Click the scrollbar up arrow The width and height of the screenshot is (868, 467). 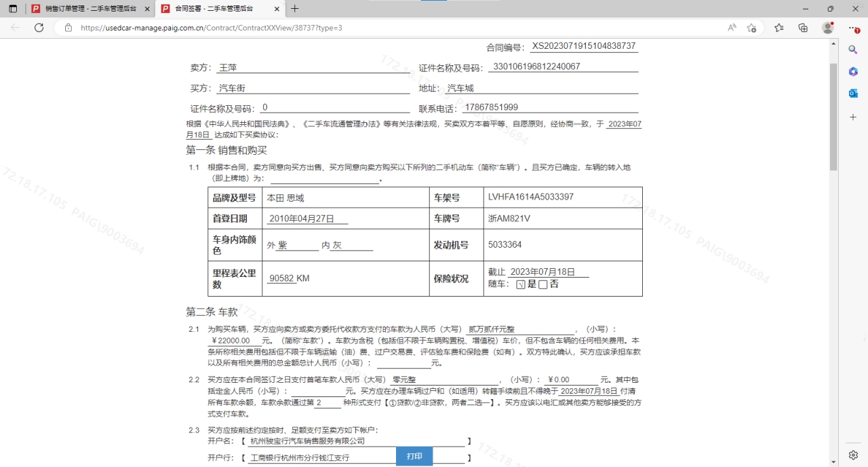click(x=833, y=43)
